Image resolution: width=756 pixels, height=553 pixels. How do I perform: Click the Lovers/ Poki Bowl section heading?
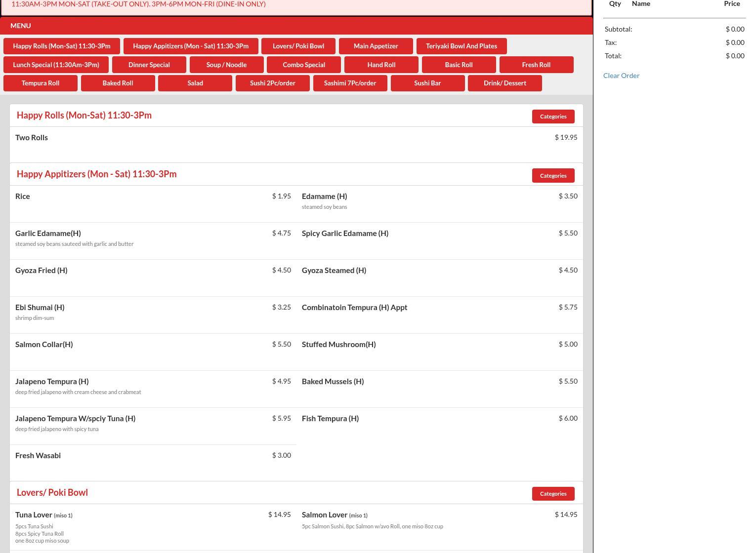tap(52, 492)
